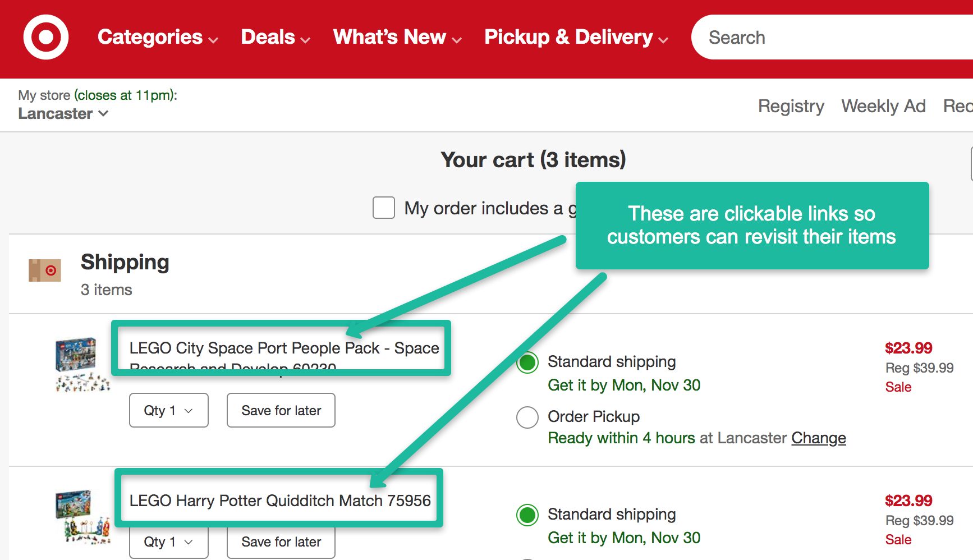This screenshot has height=560, width=973.
Task: Open the Lancaster store dropdown
Action: [x=63, y=113]
